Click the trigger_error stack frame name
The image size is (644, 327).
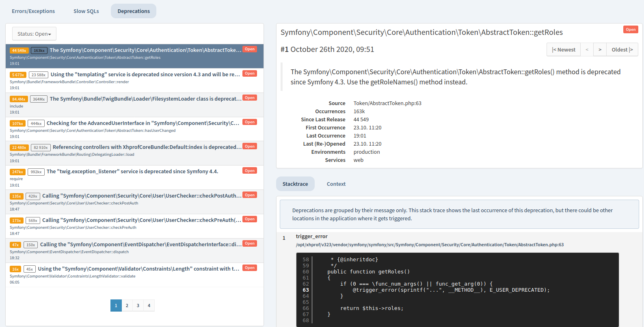311,237
